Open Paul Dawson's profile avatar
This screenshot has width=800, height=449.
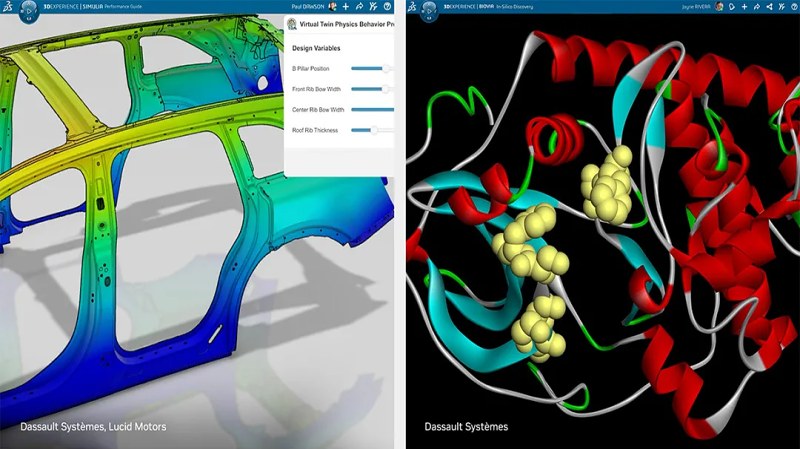[x=332, y=7]
